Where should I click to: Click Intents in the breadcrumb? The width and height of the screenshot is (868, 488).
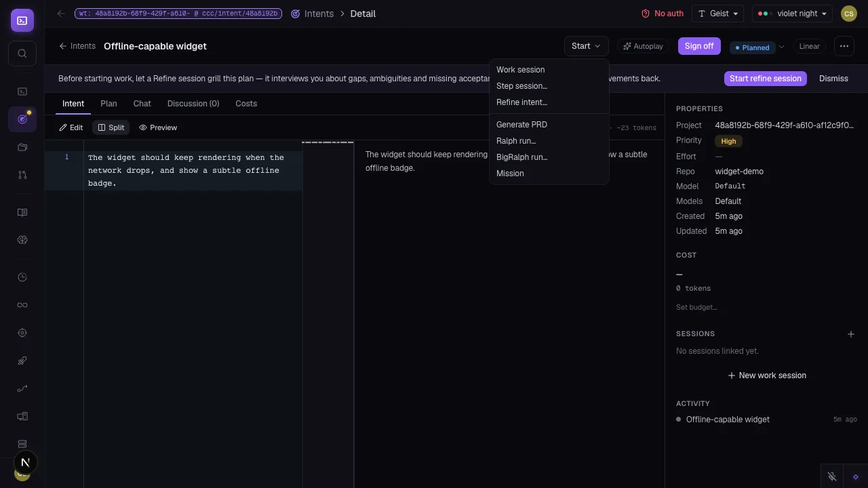pos(313,14)
